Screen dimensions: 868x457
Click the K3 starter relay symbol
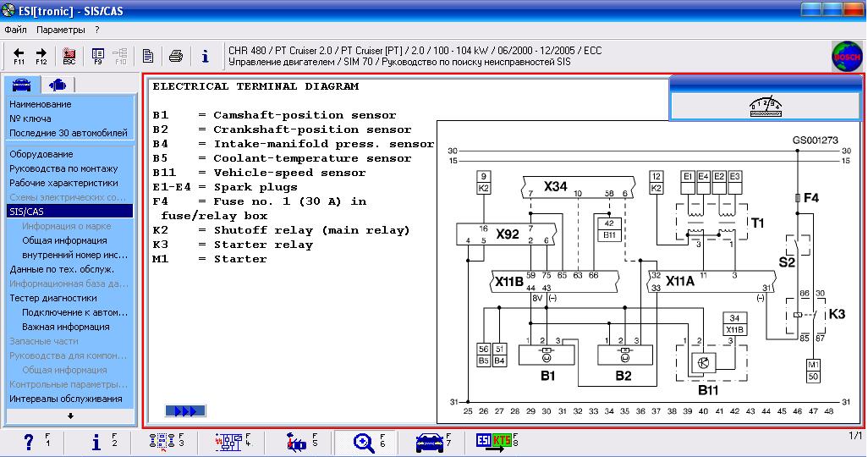(x=805, y=316)
